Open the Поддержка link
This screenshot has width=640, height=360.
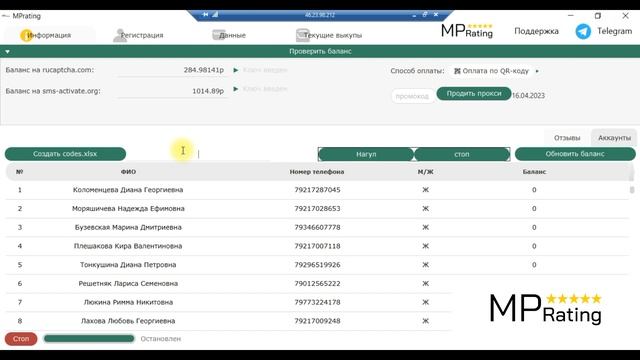tap(536, 31)
